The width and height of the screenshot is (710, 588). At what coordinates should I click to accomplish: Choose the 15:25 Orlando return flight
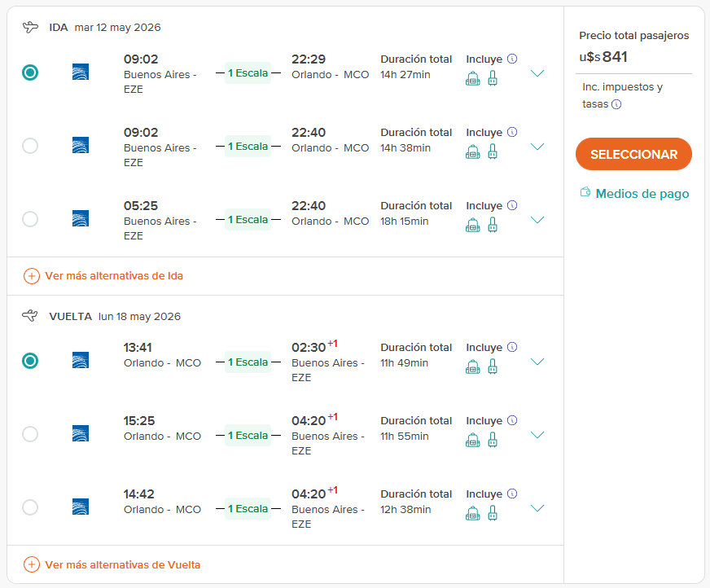(30, 434)
